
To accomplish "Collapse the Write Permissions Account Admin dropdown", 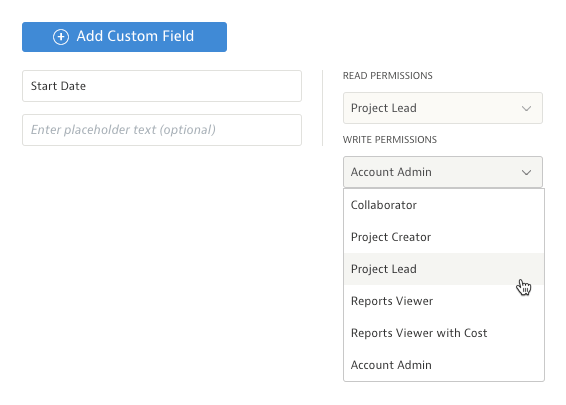I will tap(443, 172).
